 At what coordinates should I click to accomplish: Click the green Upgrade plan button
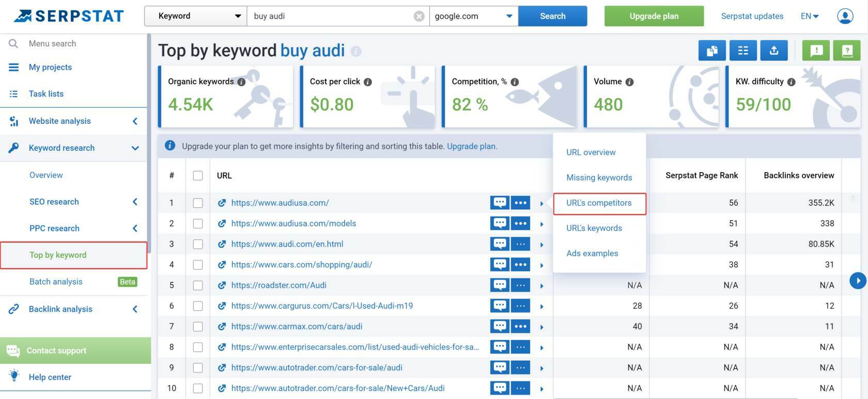coord(654,16)
